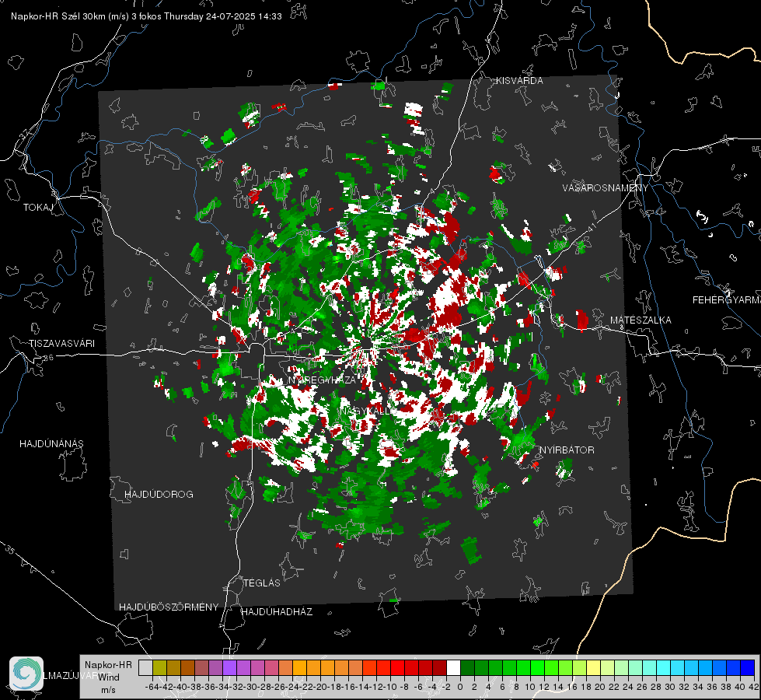Select the yellow legend swatch near 18
761x700 pixels.
[x=593, y=667]
